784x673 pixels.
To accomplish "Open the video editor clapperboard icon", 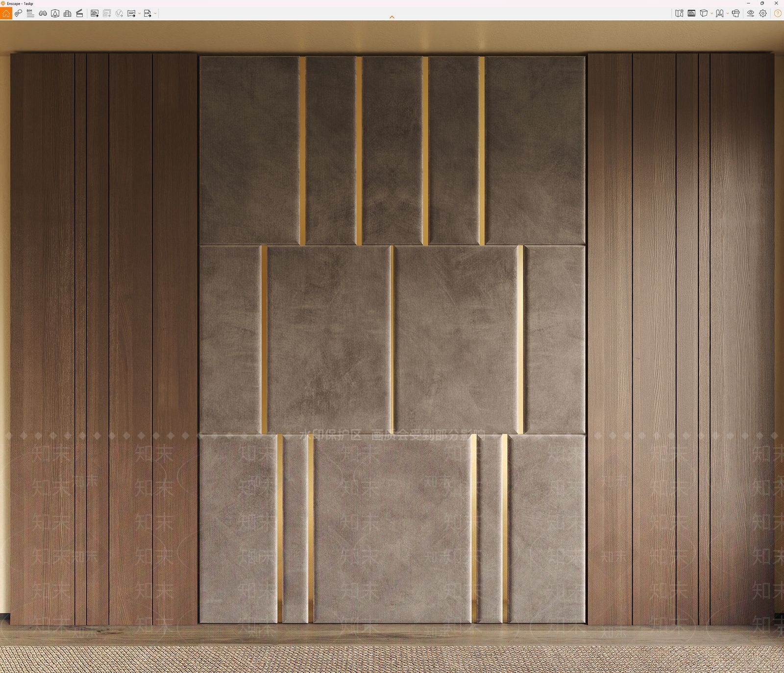I will (x=79, y=14).
